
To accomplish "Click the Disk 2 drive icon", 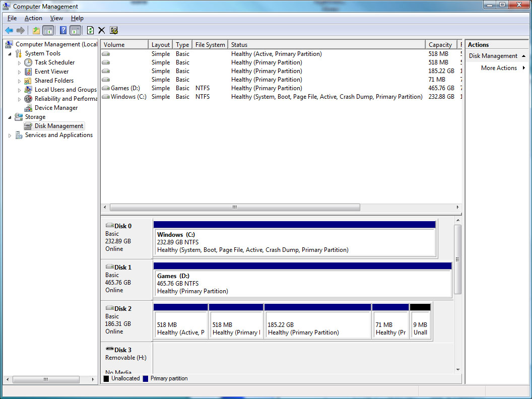I will coord(110,308).
